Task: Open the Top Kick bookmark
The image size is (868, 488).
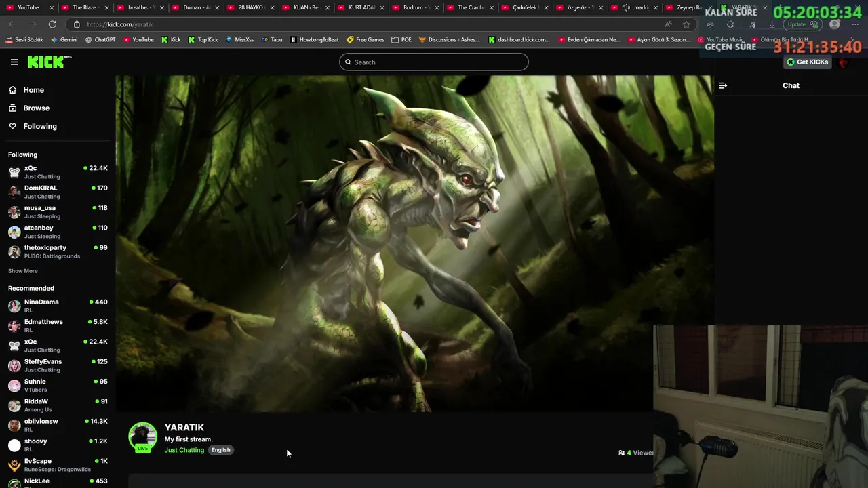Action: coord(203,40)
